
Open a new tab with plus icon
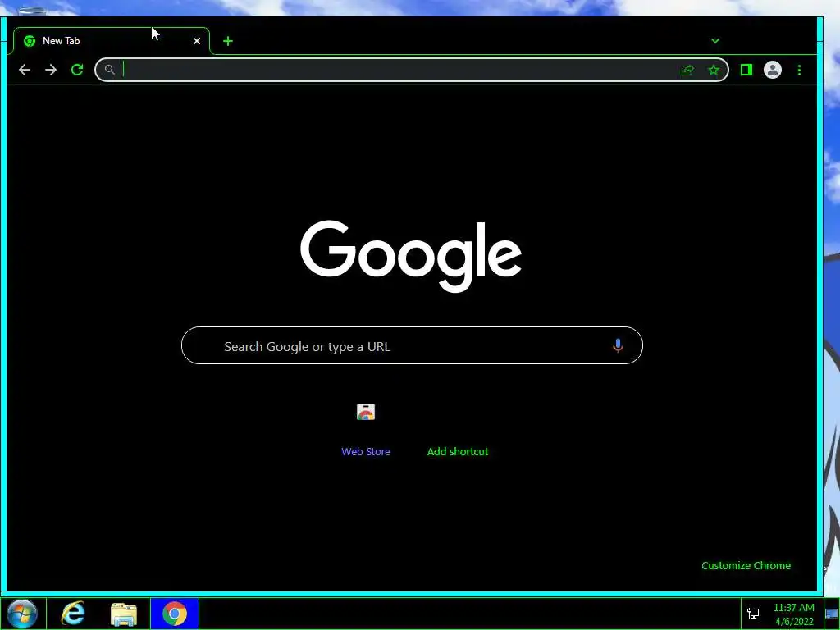228,41
